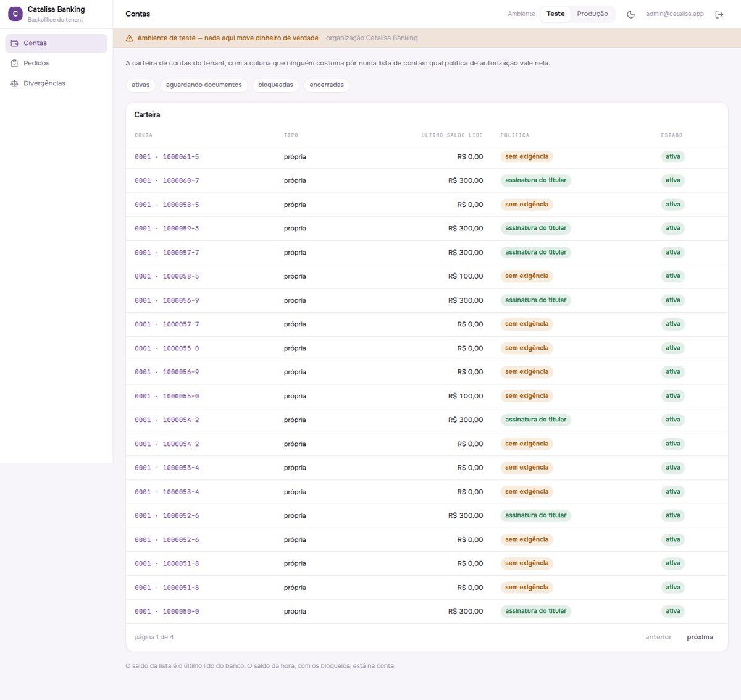741x700 pixels.
Task: Click "própria" type in account 1000061-5 row
Action: click(x=295, y=157)
